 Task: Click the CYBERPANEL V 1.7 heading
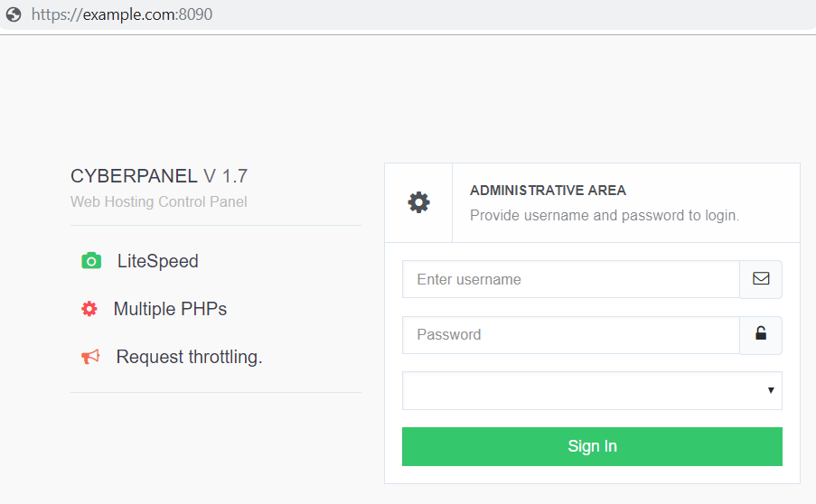click(x=159, y=176)
